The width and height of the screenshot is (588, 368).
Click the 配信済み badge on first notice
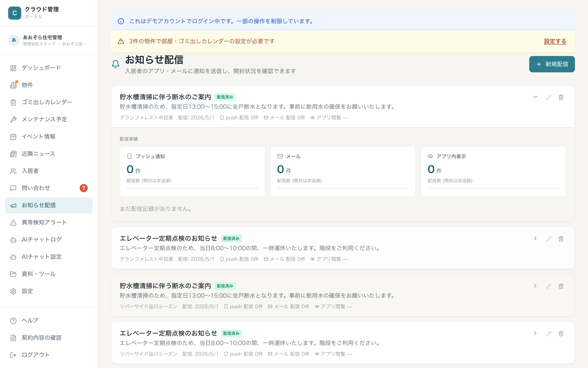[x=225, y=97]
